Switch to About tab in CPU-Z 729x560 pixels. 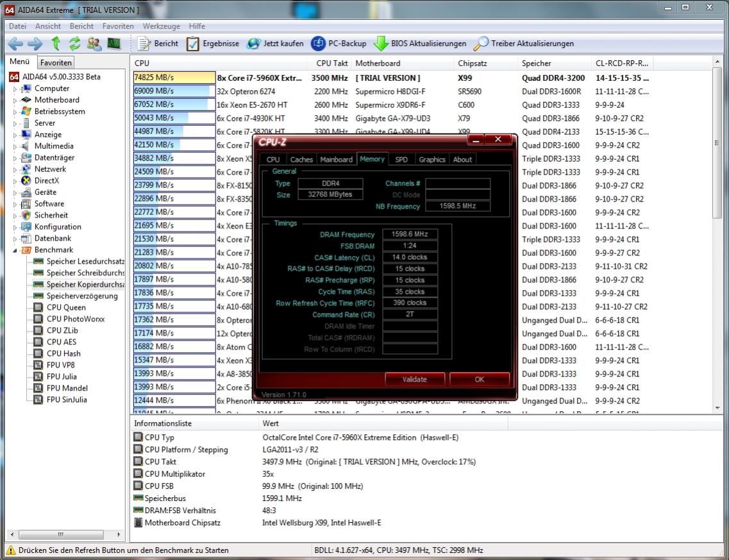click(x=463, y=160)
